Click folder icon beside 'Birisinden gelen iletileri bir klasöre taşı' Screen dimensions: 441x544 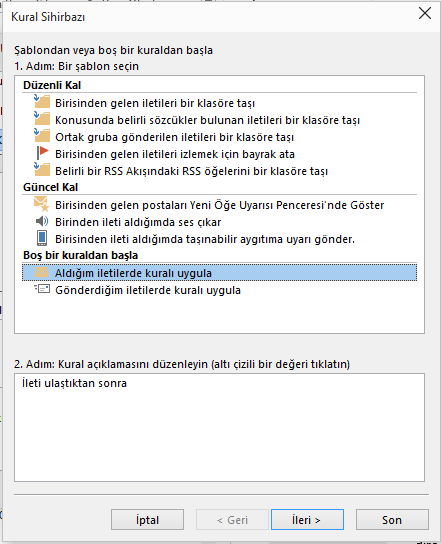click(x=42, y=102)
